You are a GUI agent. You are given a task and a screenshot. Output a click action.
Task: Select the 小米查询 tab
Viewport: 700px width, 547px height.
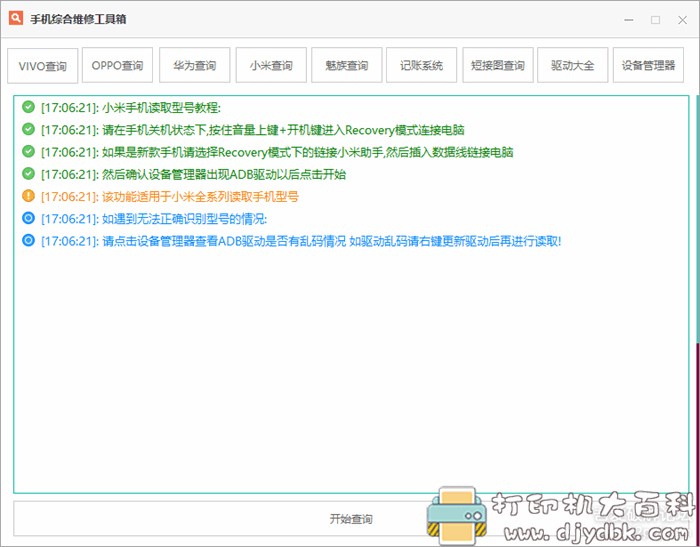coord(271,65)
